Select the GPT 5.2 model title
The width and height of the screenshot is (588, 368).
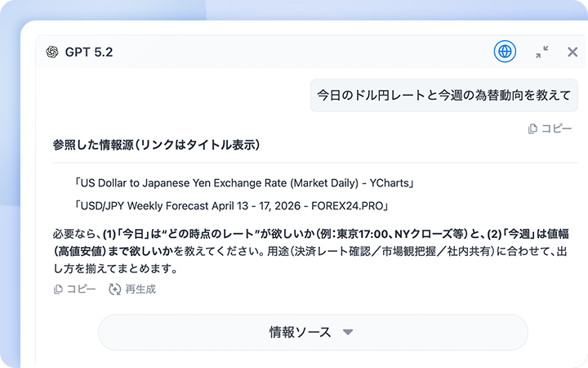[89, 52]
